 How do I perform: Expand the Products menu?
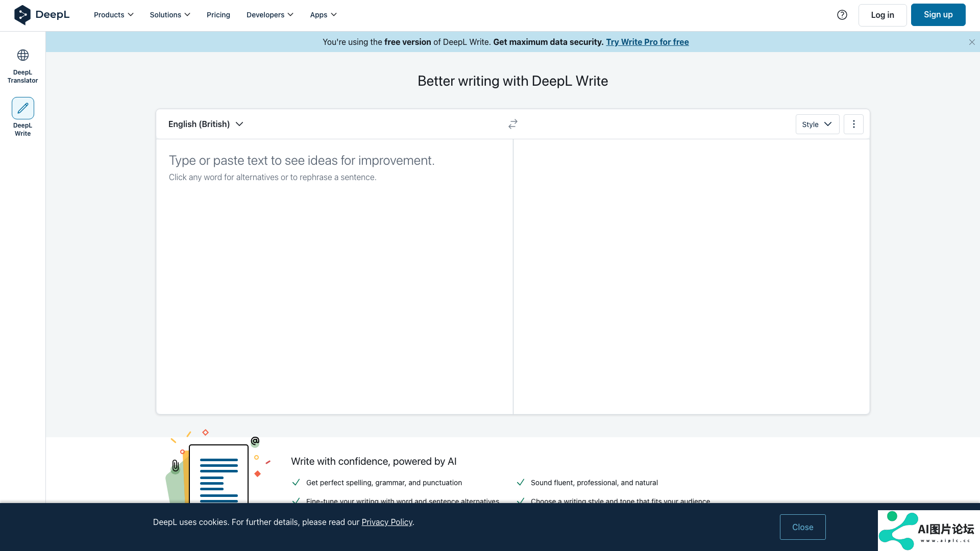point(114,15)
